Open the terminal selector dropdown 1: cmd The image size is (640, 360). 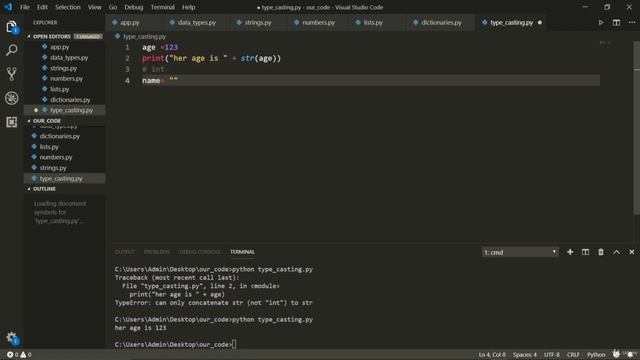[x=520, y=252]
